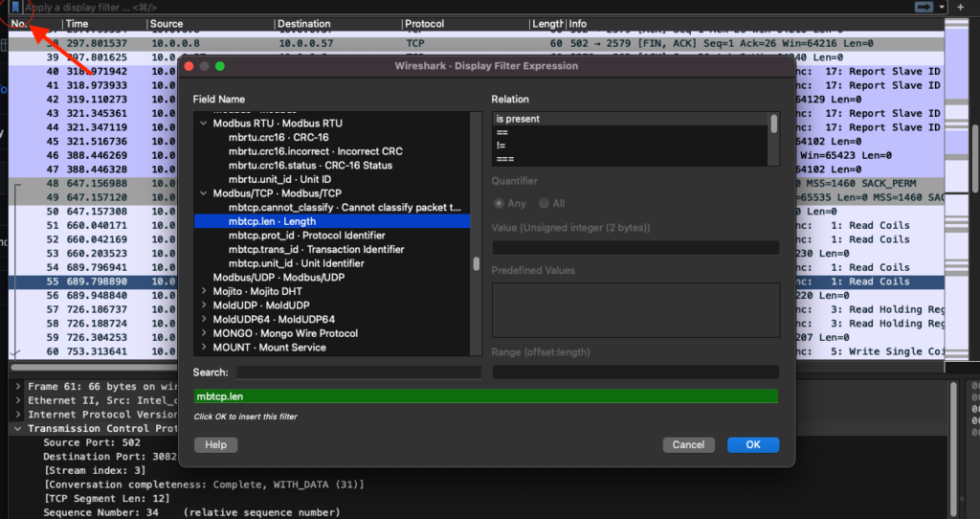
Task: Expand the Ethernet II details node
Action: 18,400
